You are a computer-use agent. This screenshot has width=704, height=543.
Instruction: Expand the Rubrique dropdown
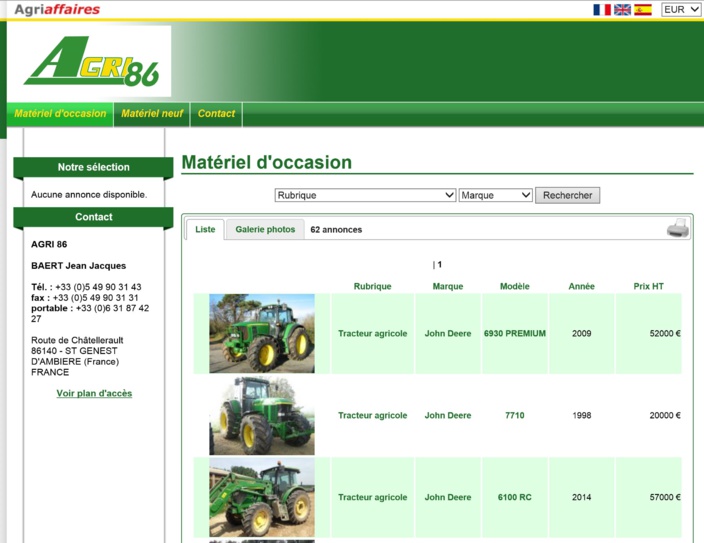click(x=365, y=195)
